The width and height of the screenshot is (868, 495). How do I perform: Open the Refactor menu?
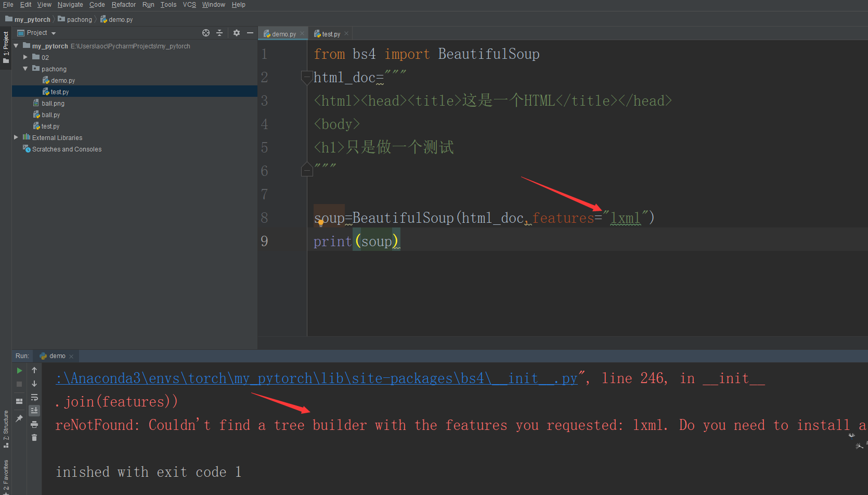pyautogui.click(x=124, y=5)
